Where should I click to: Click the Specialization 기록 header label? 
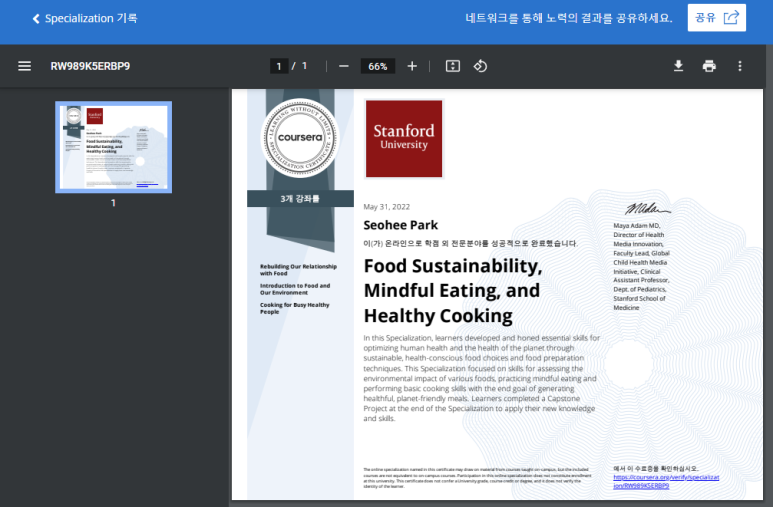pyautogui.click(x=91, y=19)
